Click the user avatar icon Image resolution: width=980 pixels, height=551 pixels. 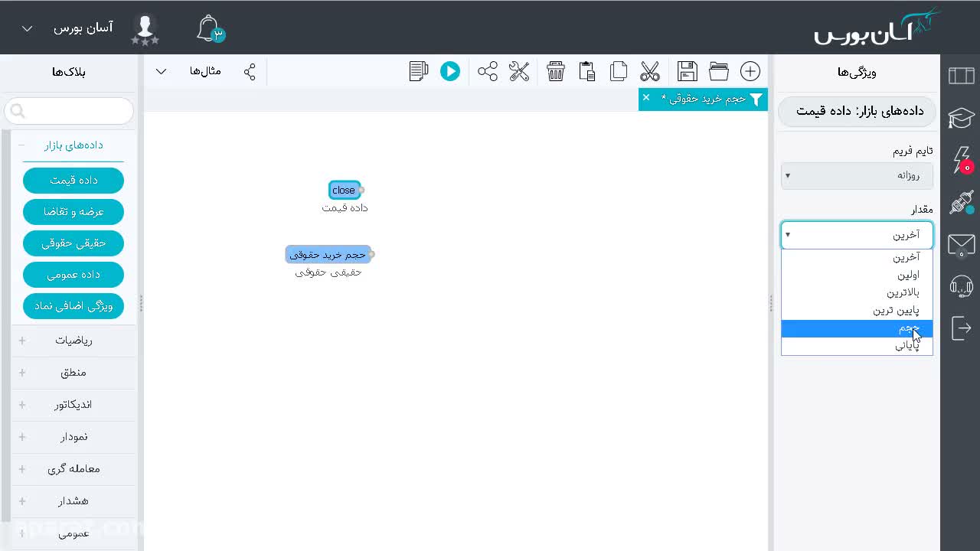coord(145,29)
